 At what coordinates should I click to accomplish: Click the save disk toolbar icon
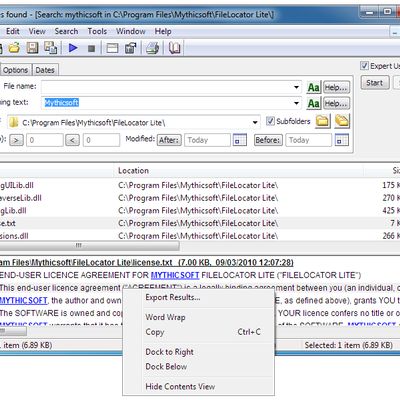pos(32,48)
